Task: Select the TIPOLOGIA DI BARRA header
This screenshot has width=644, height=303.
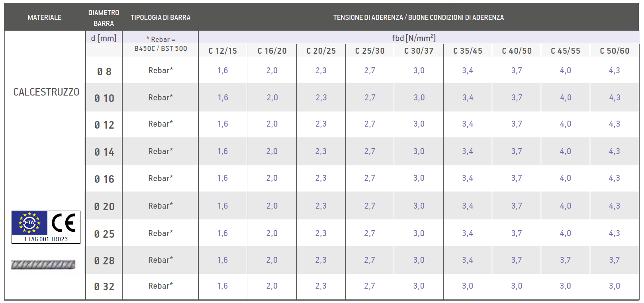Action: point(161,18)
